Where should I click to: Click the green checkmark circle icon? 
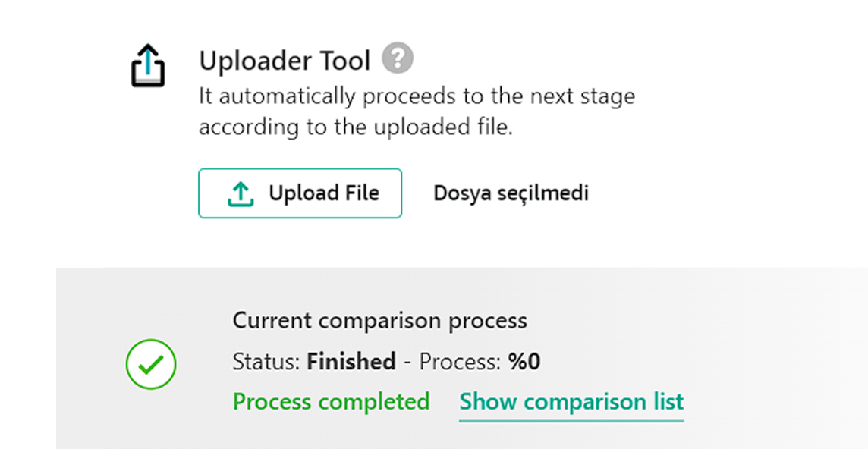(x=151, y=364)
